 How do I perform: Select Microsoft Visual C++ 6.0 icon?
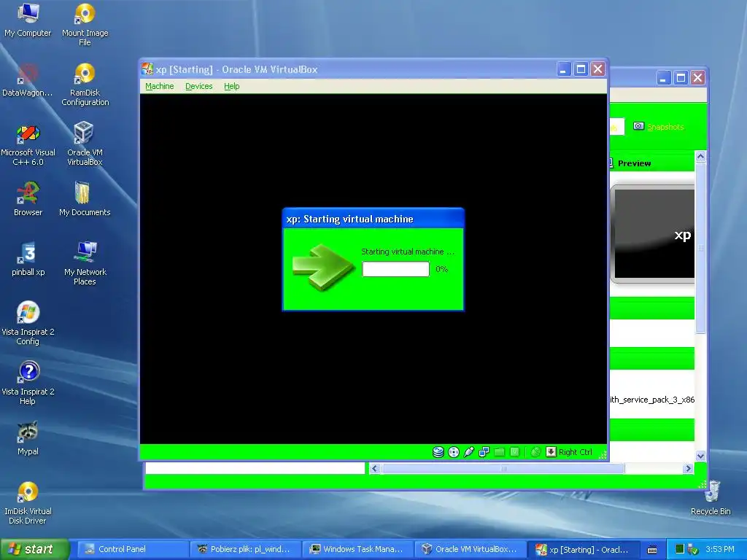click(28, 144)
